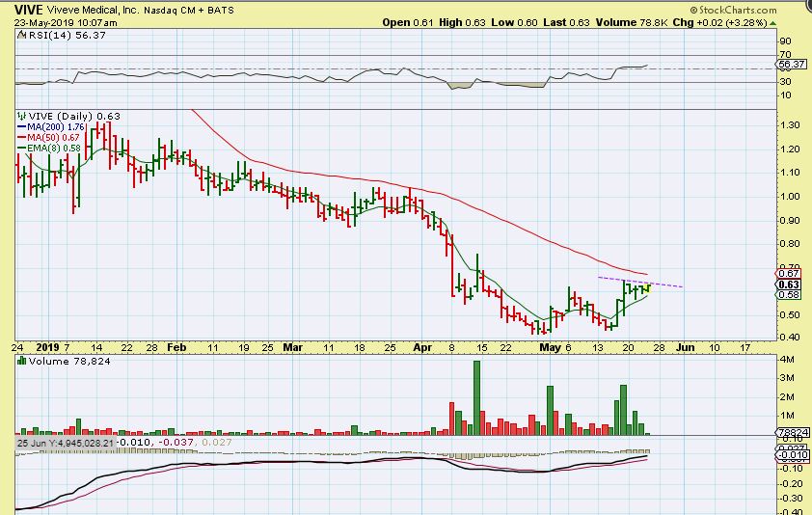This screenshot has height=515, width=812.
Task: Click the 2019 year label on date axis
Action: tap(47, 347)
